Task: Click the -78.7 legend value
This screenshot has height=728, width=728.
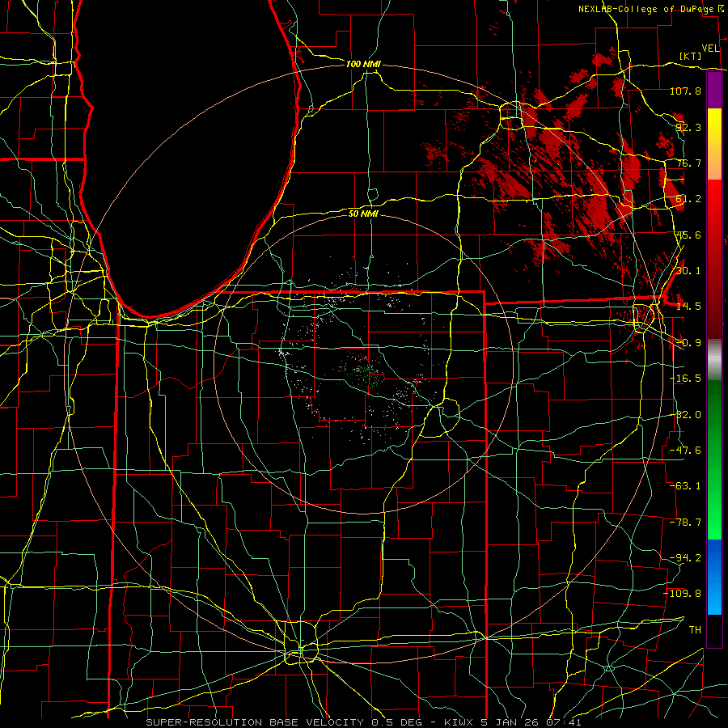Action: 685,523
